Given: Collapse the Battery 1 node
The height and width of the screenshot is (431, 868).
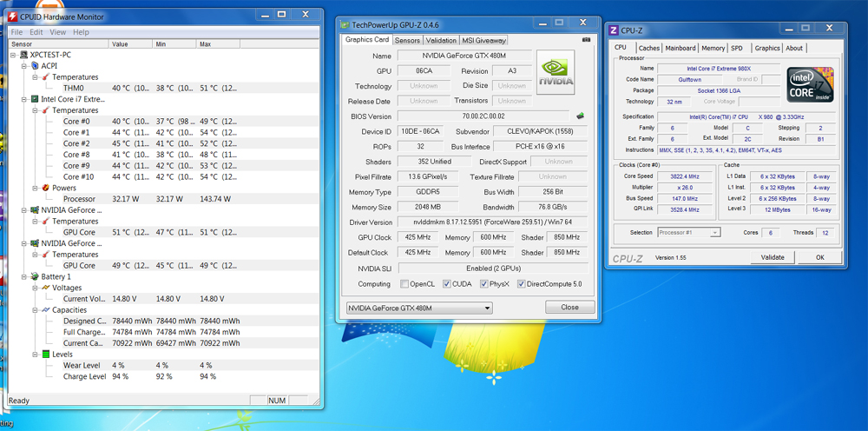Looking at the screenshot, I should 23,276.
